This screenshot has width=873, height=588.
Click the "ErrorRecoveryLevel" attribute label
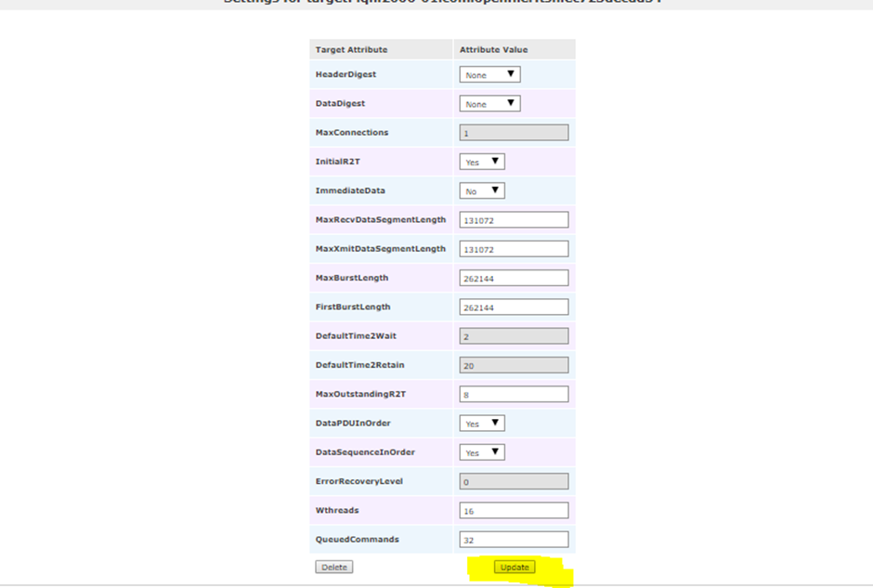(359, 482)
